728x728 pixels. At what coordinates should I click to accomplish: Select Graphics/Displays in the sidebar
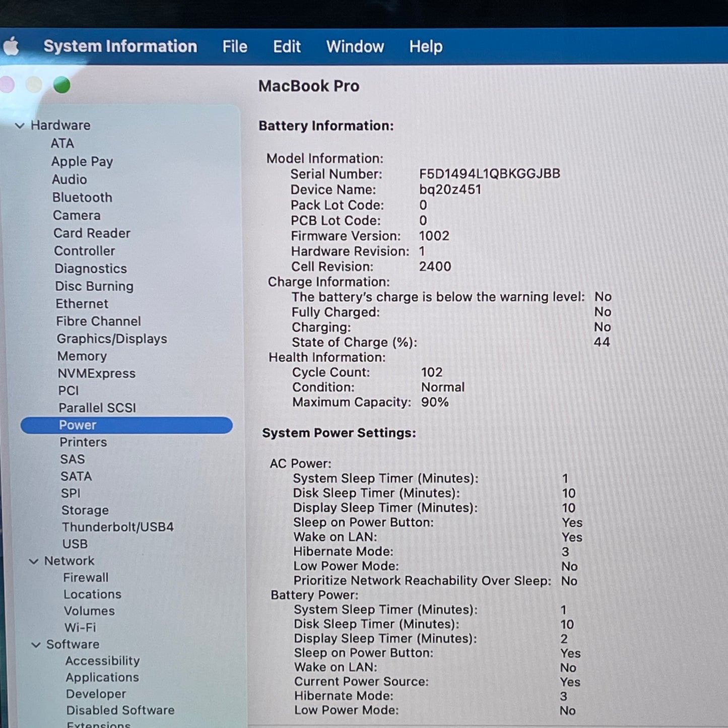pos(112,339)
